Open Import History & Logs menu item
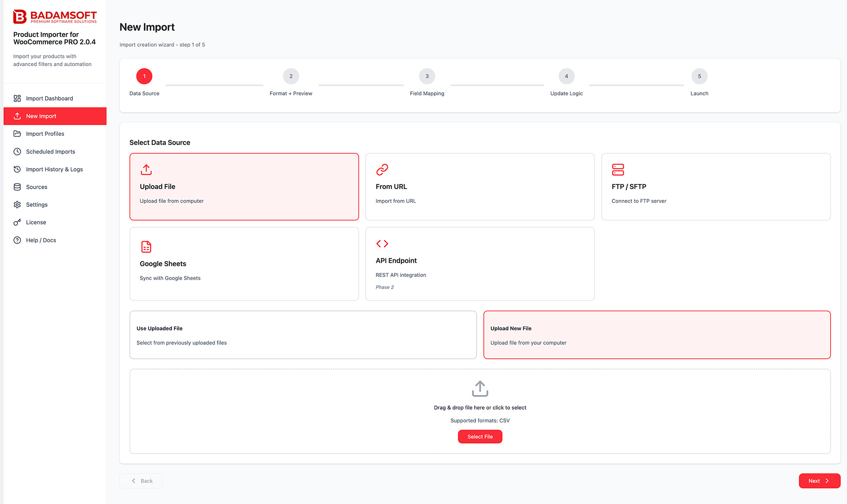This screenshot has height=504, width=847. 54,169
